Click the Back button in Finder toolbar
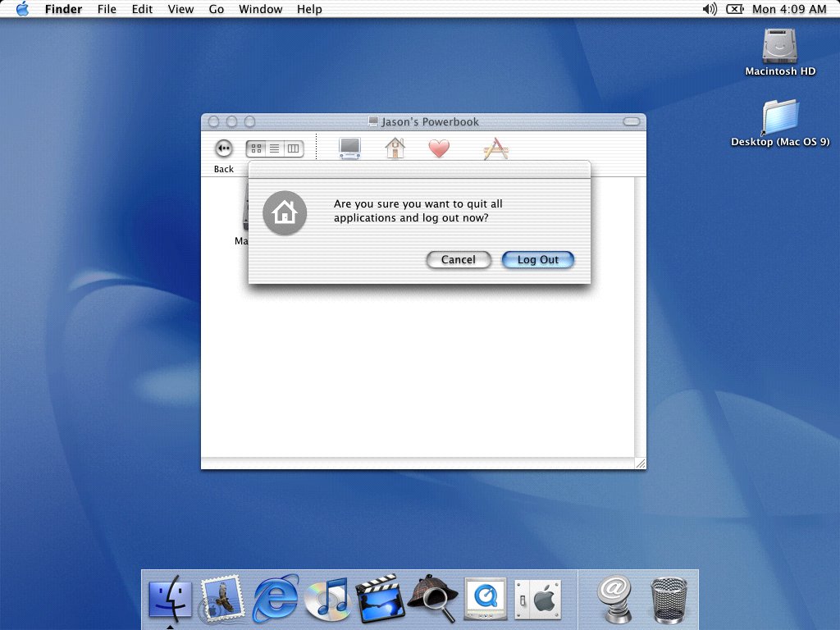This screenshot has width=840, height=630. (x=223, y=148)
